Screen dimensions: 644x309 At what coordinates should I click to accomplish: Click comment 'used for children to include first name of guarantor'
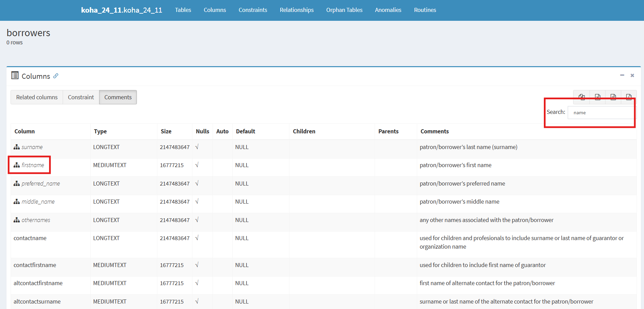pyautogui.click(x=483, y=265)
